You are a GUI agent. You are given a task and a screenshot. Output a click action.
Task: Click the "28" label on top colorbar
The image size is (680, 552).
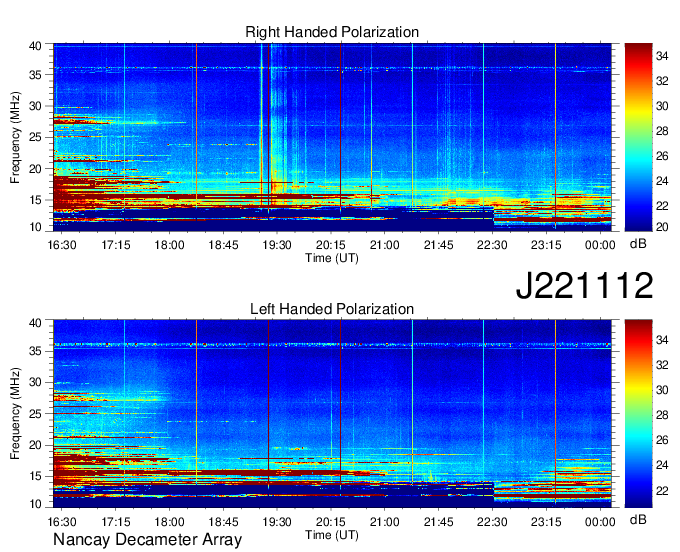tap(662, 131)
